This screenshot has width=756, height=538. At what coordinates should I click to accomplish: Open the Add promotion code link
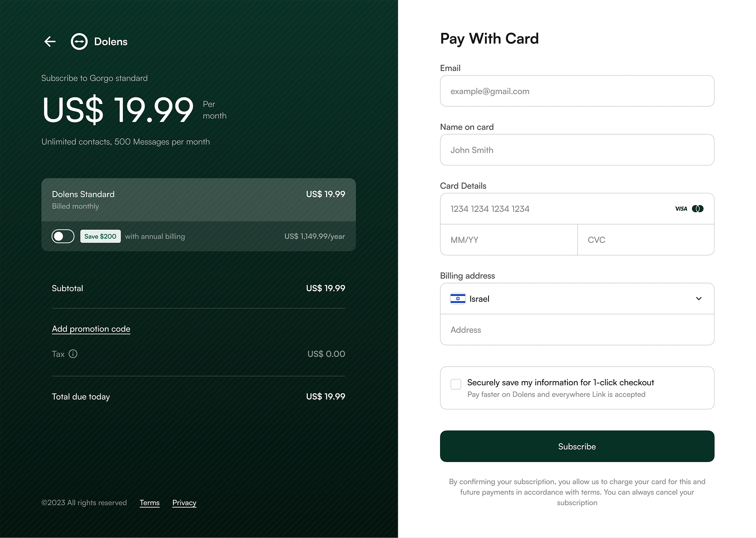coord(91,329)
